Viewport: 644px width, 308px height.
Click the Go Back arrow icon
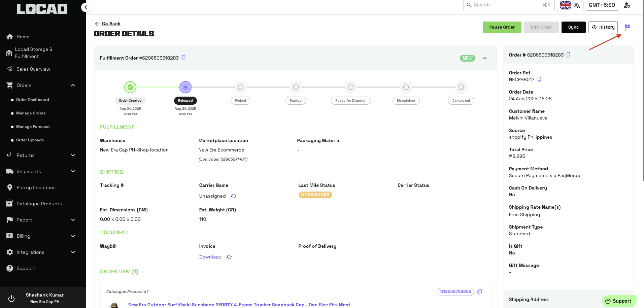[x=97, y=24]
